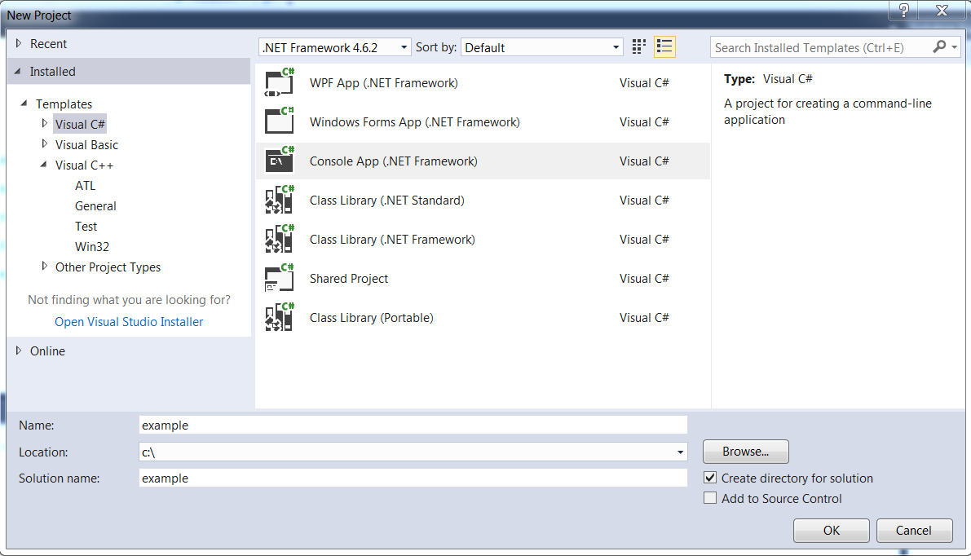This screenshot has width=971, height=560.
Task: Expand the Other Project Types node
Action: coord(44,266)
